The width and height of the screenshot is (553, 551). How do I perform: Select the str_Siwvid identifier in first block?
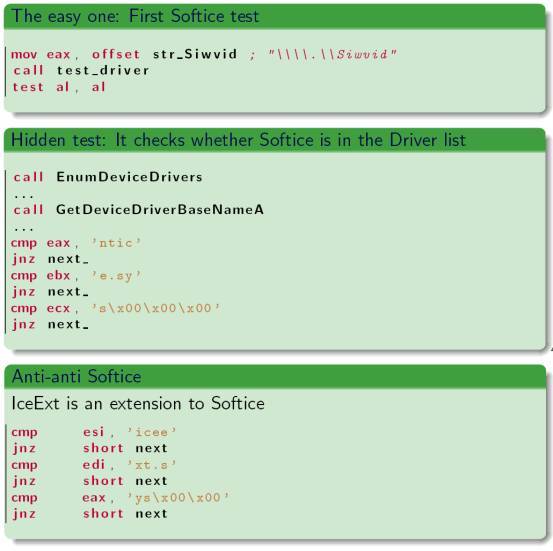pyautogui.click(x=195, y=54)
